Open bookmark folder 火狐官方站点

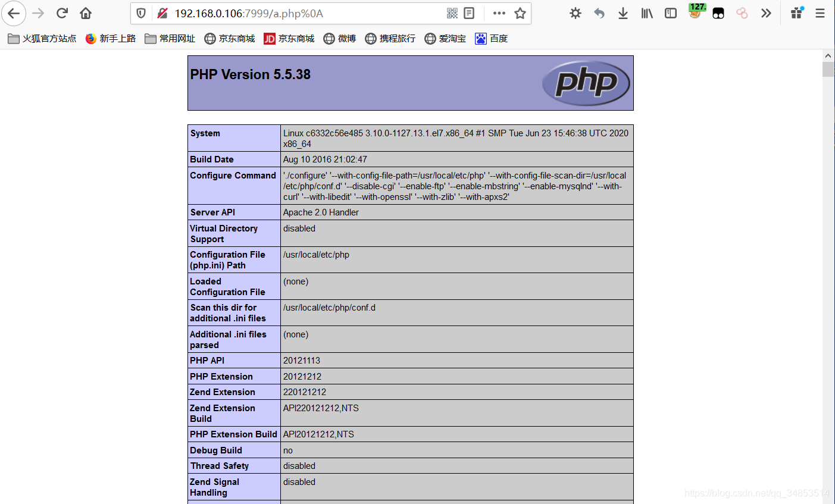pos(42,39)
